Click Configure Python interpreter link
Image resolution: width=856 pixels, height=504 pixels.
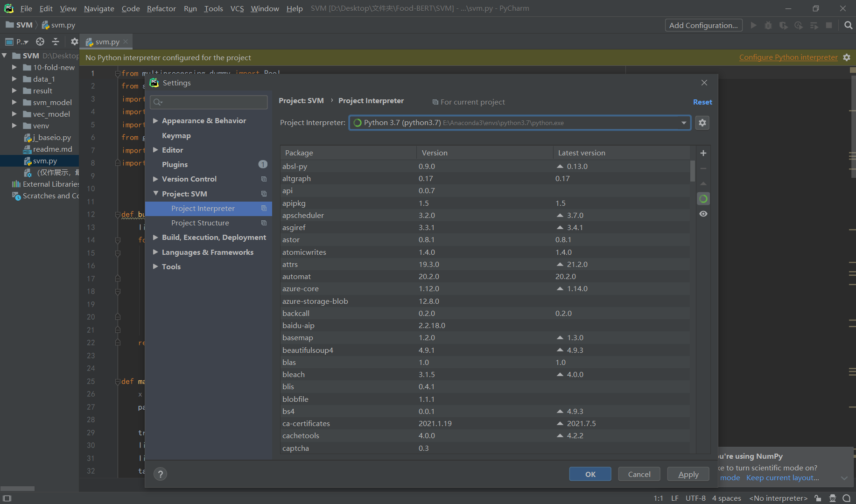click(x=788, y=57)
